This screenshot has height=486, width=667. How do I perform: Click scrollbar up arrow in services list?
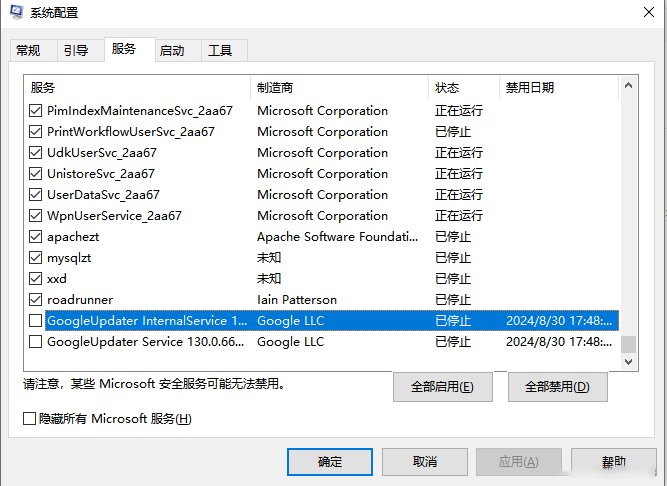click(x=628, y=86)
